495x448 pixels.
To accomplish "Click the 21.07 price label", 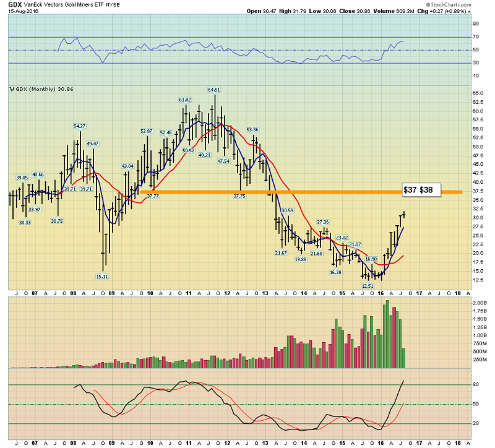I will click(355, 244).
